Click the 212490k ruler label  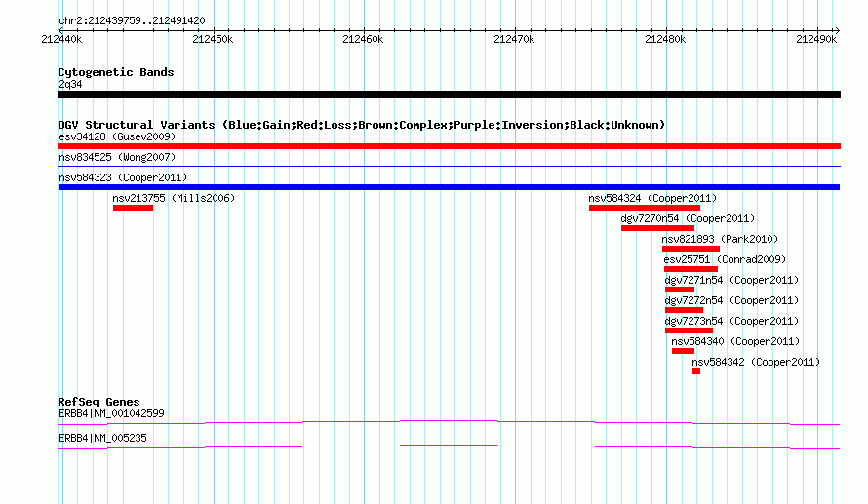816,39
